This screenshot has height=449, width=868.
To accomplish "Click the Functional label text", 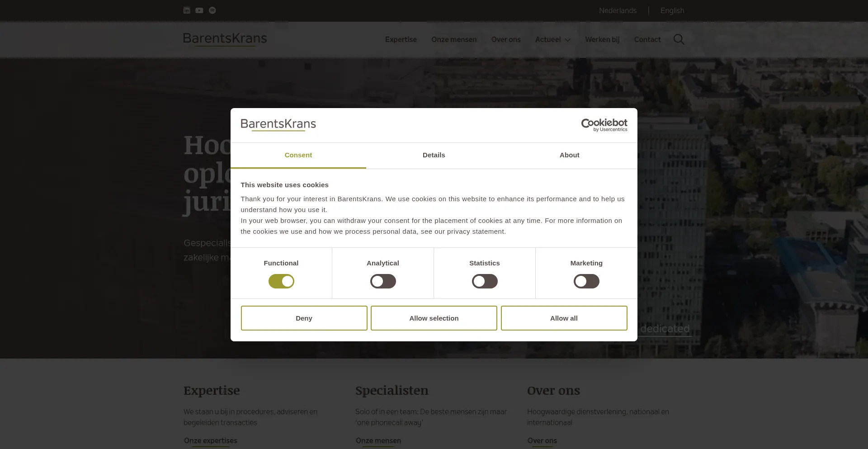I will pos(281,263).
